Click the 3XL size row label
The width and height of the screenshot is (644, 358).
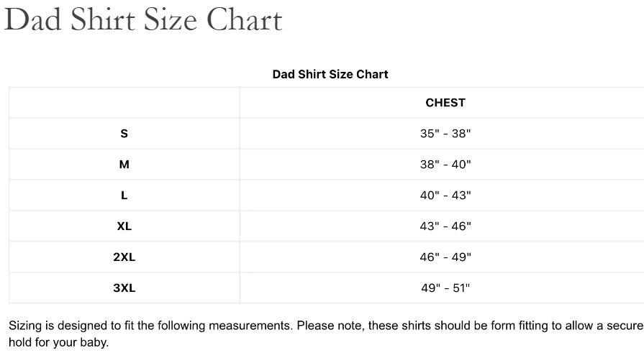[124, 288]
